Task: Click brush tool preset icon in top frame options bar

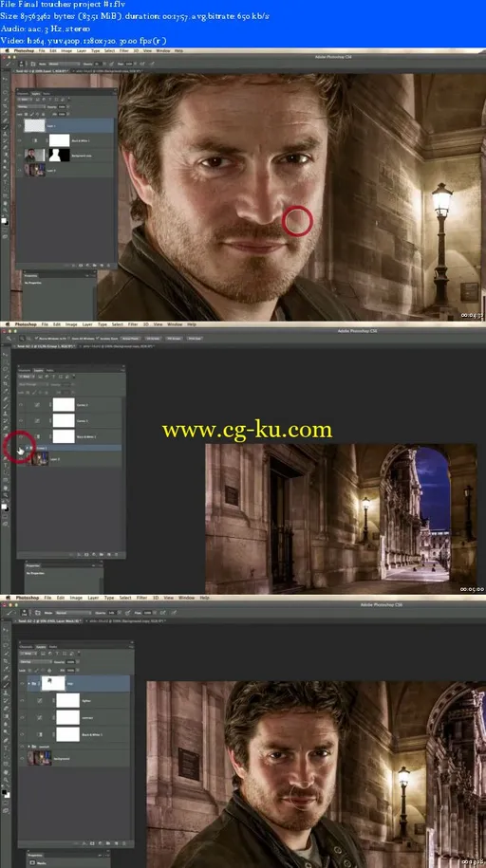Action: tap(8, 65)
